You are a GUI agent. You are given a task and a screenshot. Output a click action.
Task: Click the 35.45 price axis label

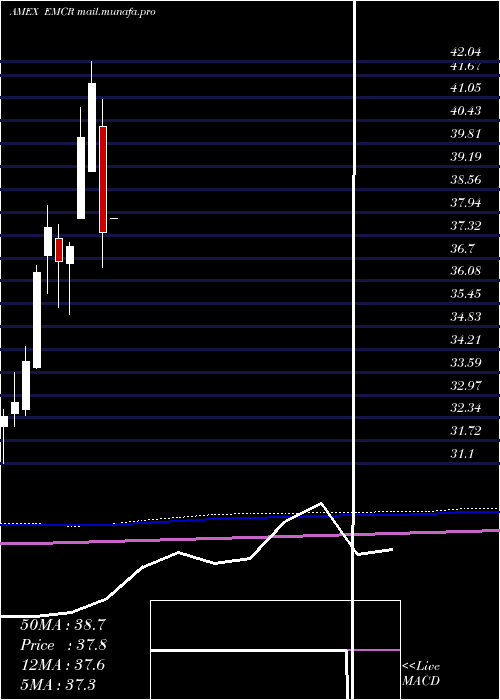coord(466,294)
